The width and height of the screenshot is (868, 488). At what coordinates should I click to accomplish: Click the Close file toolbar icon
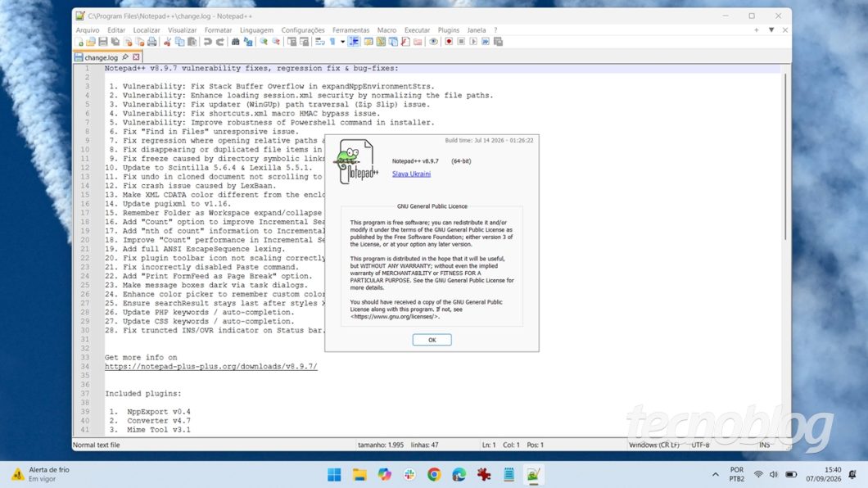click(128, 42)
